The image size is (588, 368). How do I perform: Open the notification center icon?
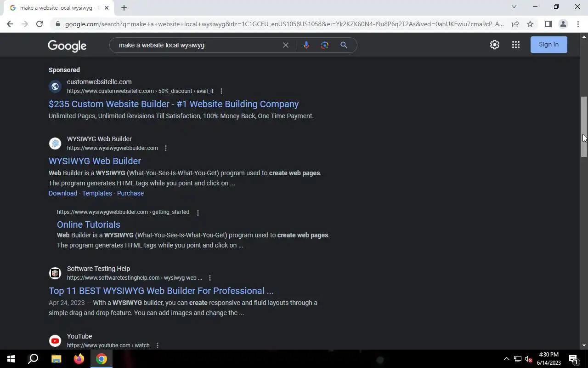point(573,359)
